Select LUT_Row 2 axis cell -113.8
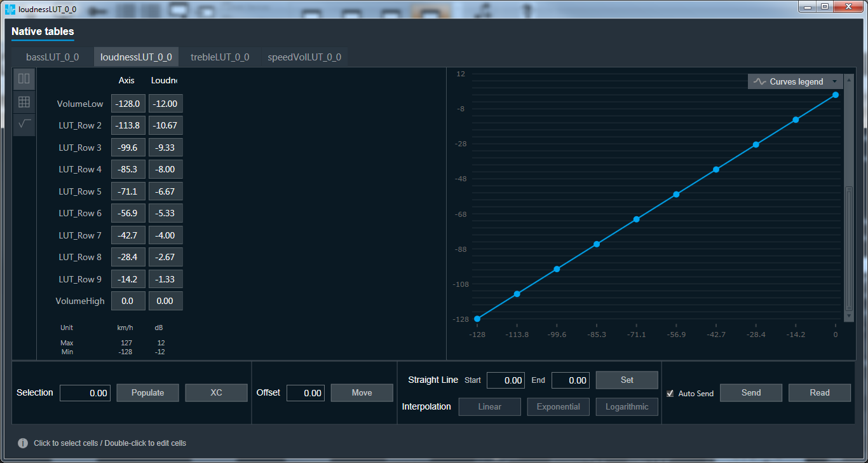This screenshot has height=463, width=868. tap(128, 126)
